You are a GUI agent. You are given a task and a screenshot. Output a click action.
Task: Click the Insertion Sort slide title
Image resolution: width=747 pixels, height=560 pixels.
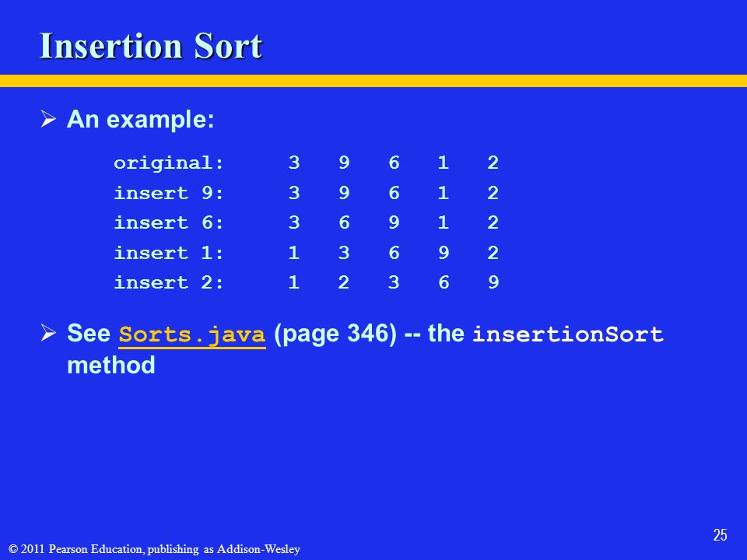pos(150,46)
